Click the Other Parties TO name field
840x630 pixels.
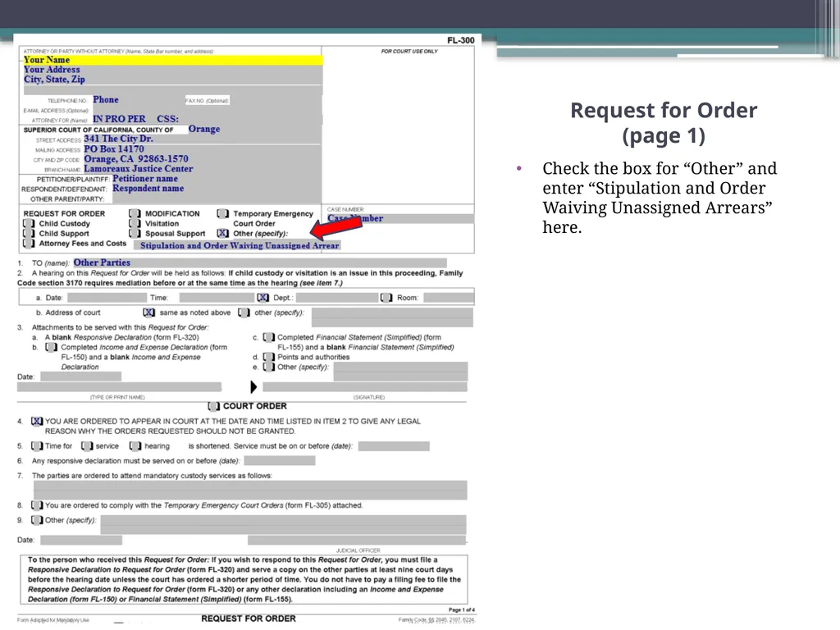click(x=259, y=262)
